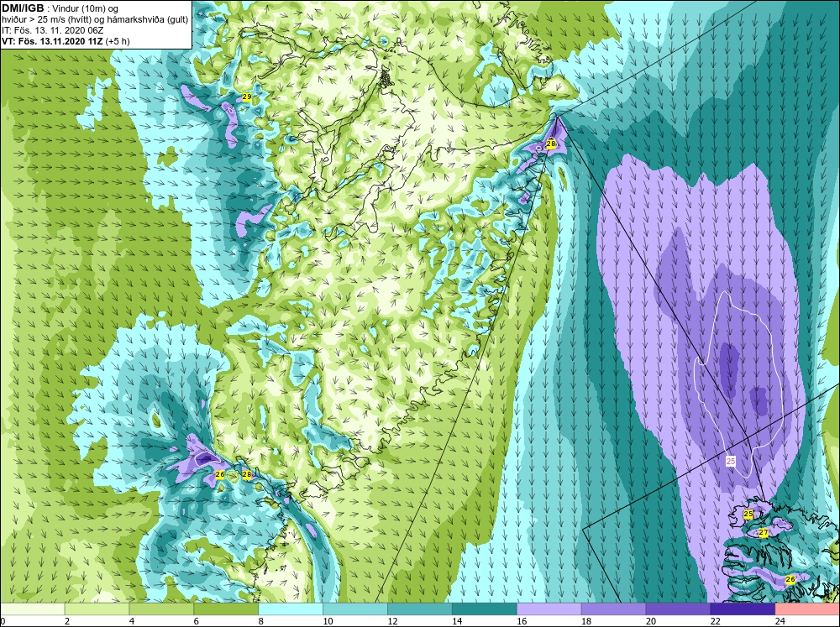The width and height of the screenshot is (840, 627).
Task: Click the '24' scale label
Action: pyautogui.click(x=780, y=621)
